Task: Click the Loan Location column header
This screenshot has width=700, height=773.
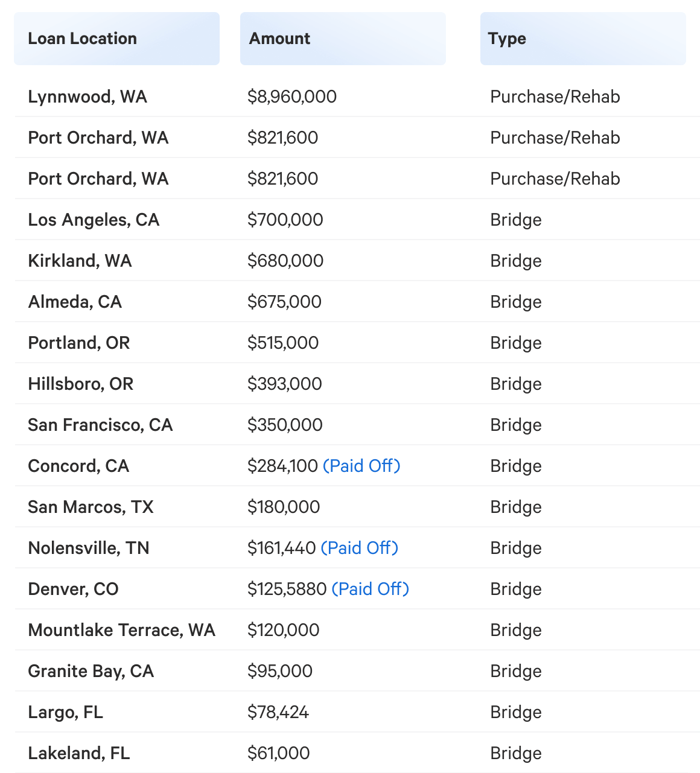Action: pos(116,39)
